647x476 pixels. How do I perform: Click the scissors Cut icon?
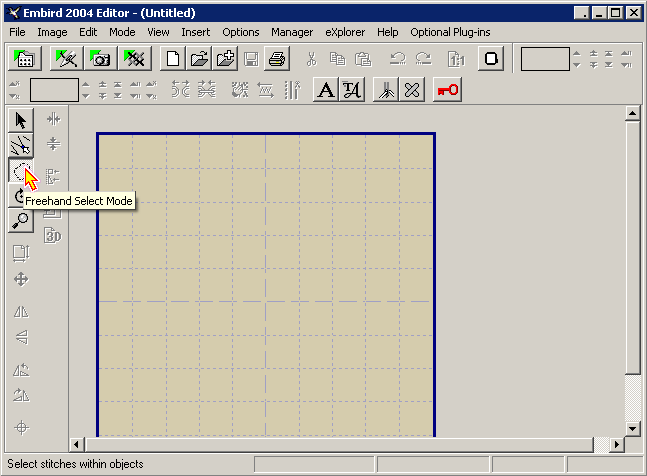click(x=312, y=59)
